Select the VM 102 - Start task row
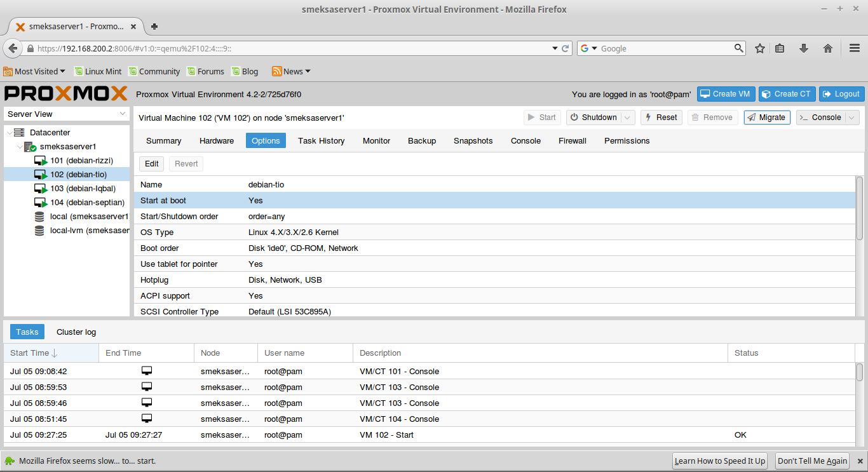868x472 pixels. click(430, 435)
